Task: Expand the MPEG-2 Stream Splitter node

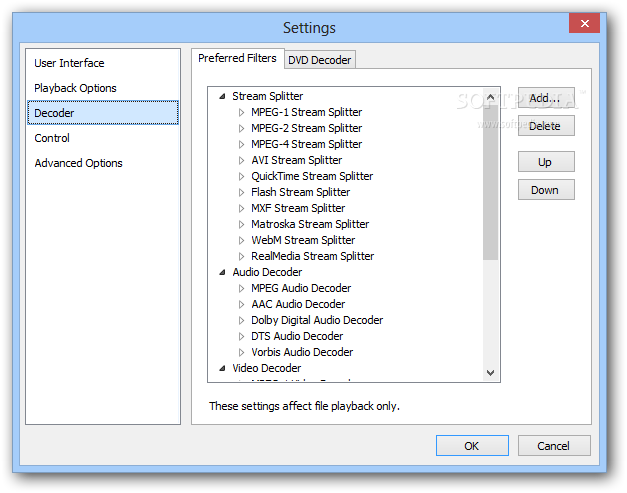Action: 241,128
